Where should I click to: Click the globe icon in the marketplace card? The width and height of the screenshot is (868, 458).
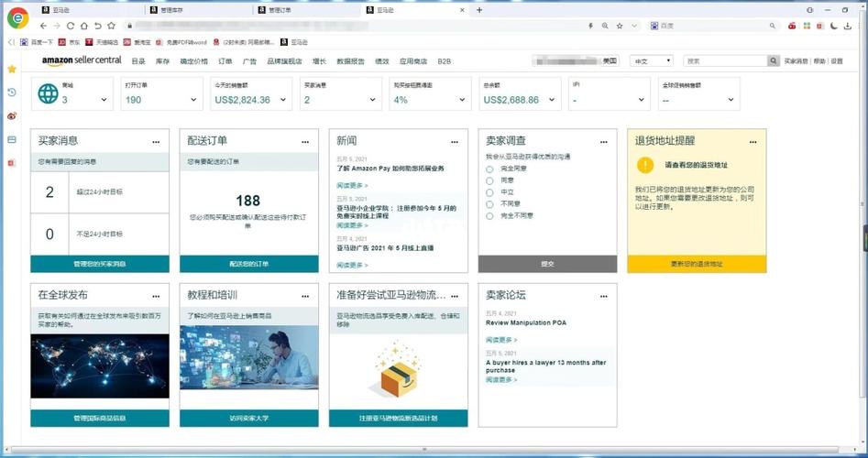[x=49, y=94]
